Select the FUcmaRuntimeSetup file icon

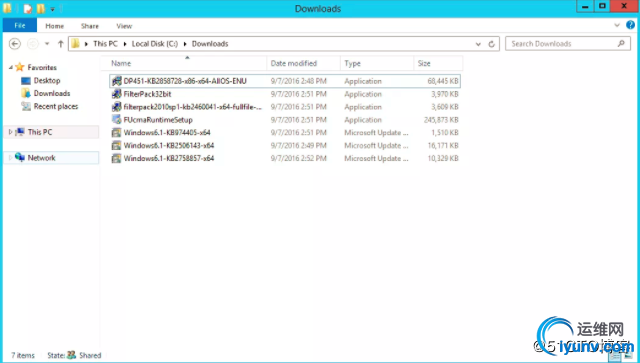click(116, 120)
